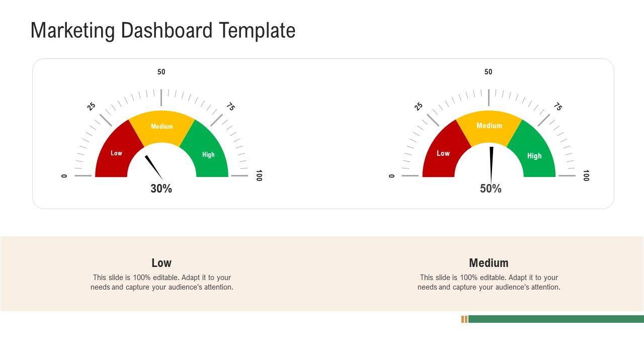644x362 pixels.
Task: Select the red Low segment of the 50% gauge
Action: point(443,153)
